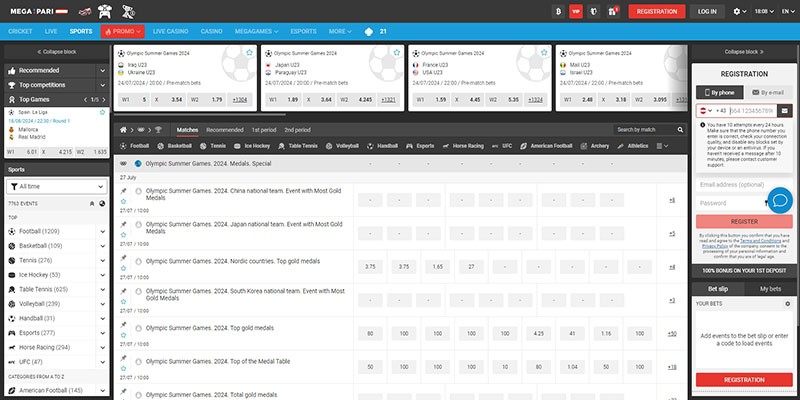Select Ice Hockey in the sports filter bar

(252, 146)
